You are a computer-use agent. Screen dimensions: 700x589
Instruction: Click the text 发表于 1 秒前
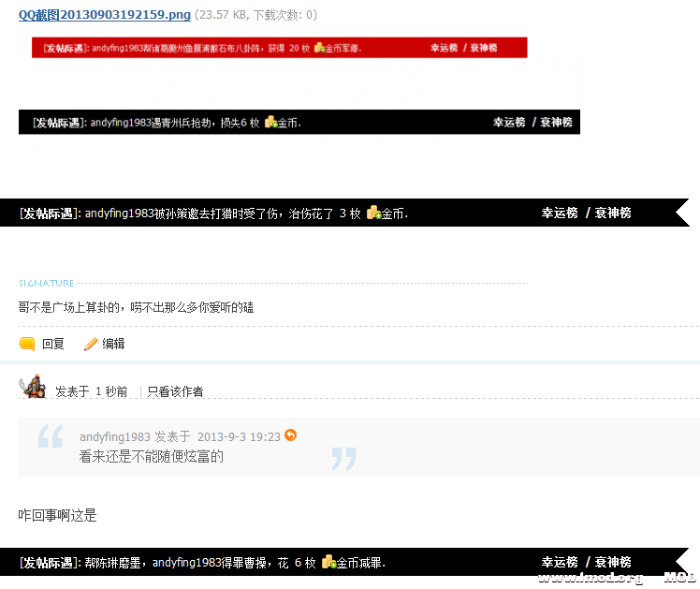point(92,391)
